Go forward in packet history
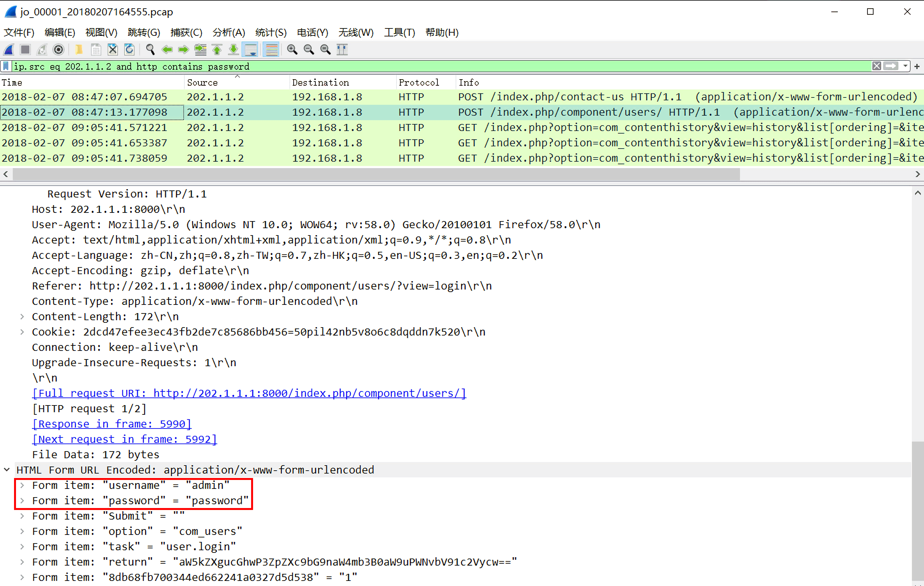The width and height of the screenshot is (924, 586). pyautogui.click(x=183, y=50)
